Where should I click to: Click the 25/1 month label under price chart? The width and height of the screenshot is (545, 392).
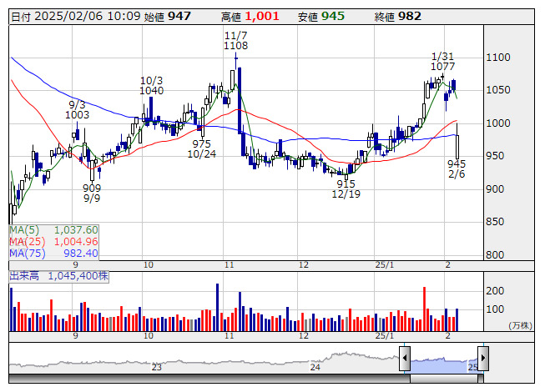(385, 265)
